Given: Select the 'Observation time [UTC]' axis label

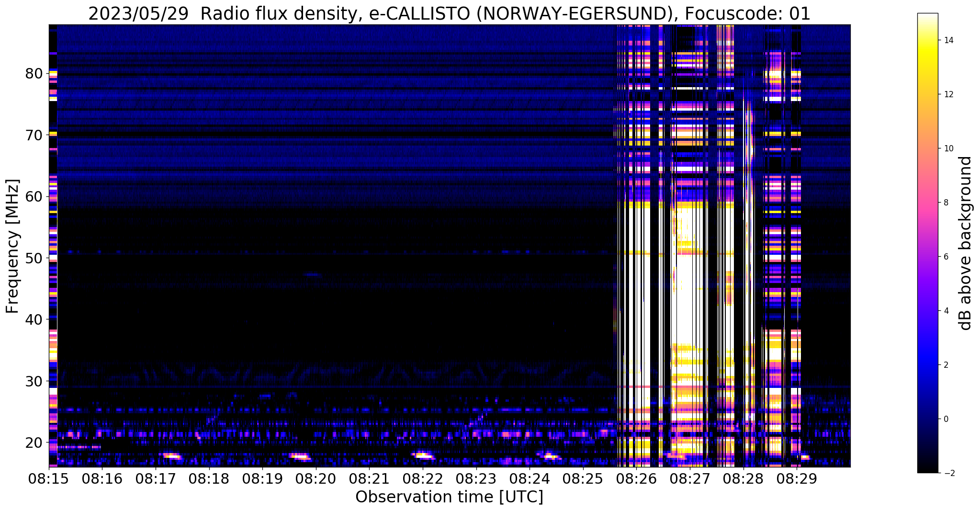Looking at the screenshot, I should point(449,497).
